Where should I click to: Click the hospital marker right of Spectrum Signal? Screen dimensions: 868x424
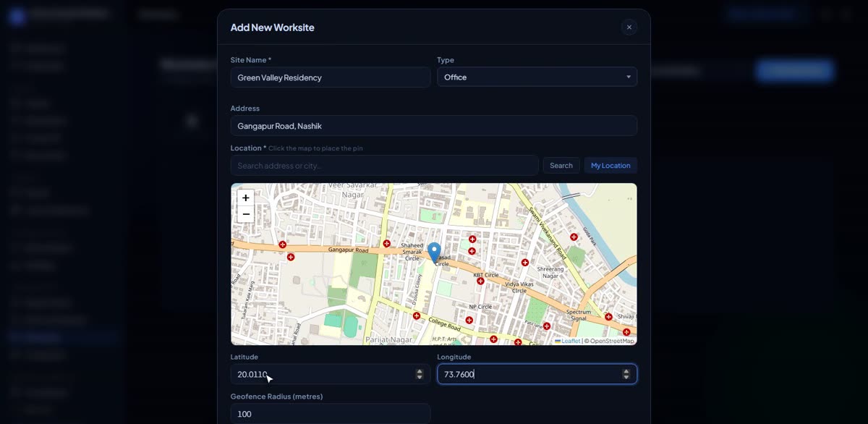(x=609, y=316)
